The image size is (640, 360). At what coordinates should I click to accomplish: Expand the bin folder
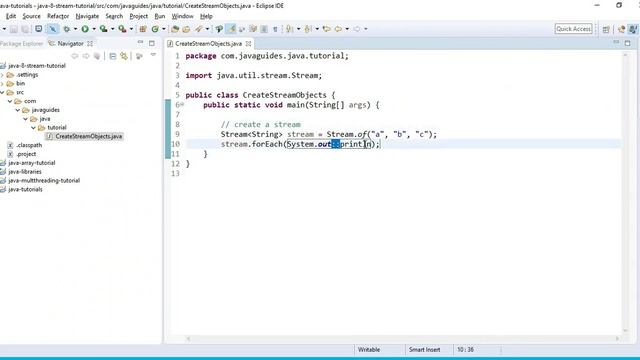[x=2, y=83]
